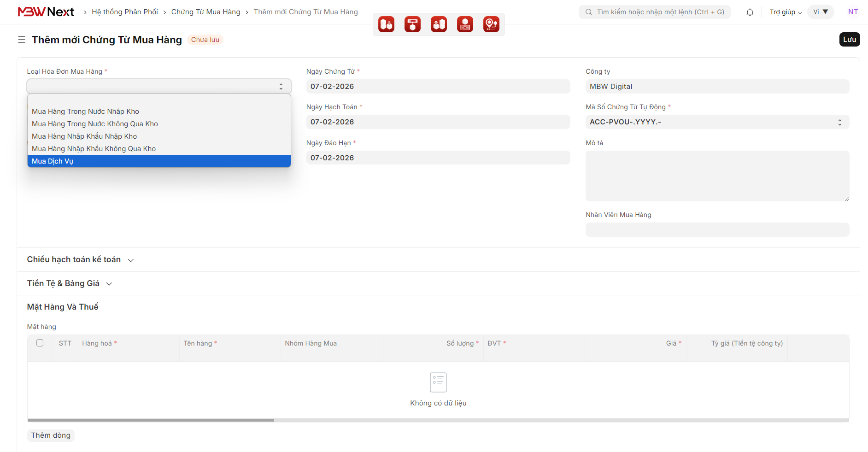
Task: Click the 'Chứng Từ Mua Hàng' breadcrumb link
Action: click(205, 12)
